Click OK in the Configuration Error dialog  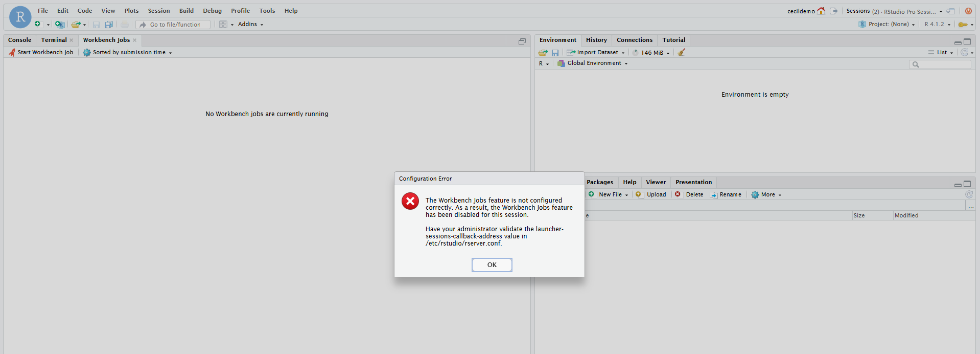492,264
